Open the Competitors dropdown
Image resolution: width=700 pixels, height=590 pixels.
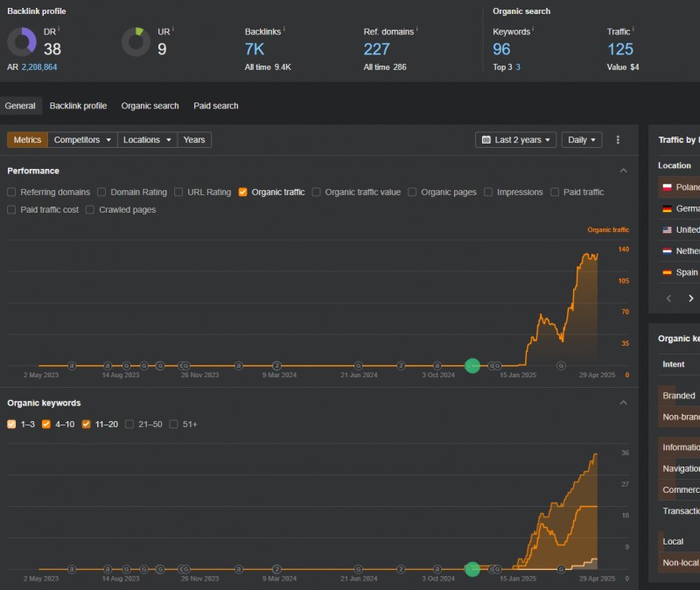[82, 140]
